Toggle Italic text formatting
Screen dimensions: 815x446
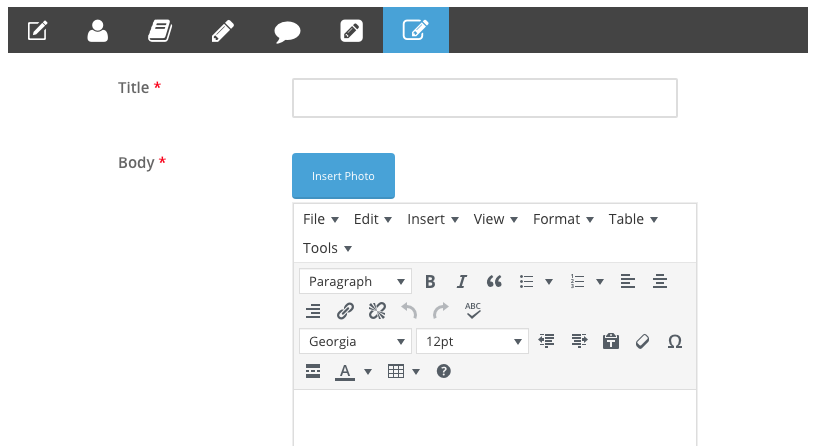coord(461,282)
